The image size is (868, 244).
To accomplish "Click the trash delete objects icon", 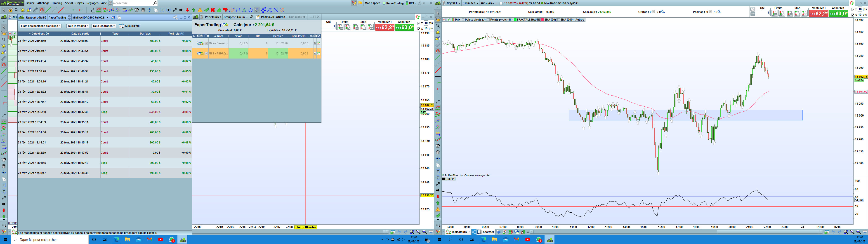I will [143, 10].
